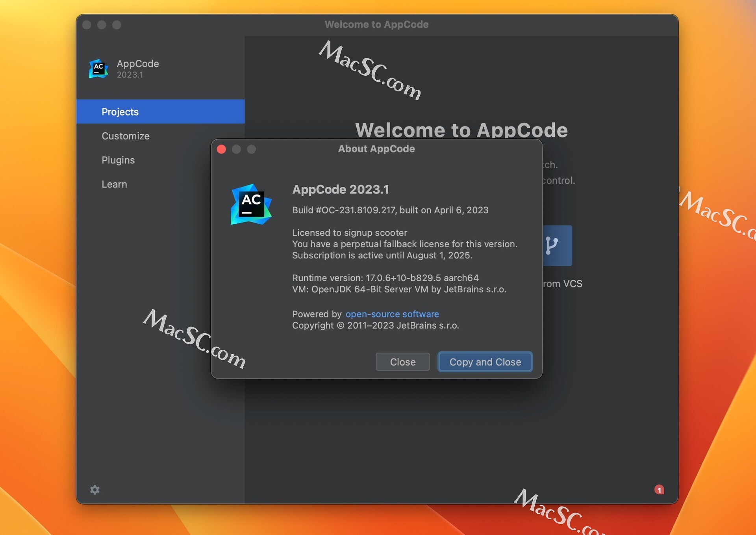Close the About AppCode dialog with the red button
Image resolution: width=756 pixels, height=535 pixels.
click(x=221, y=149)
